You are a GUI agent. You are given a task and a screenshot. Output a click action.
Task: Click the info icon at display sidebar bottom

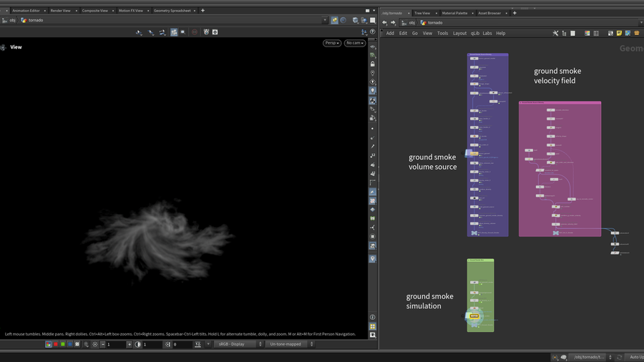tap(372, 317)
